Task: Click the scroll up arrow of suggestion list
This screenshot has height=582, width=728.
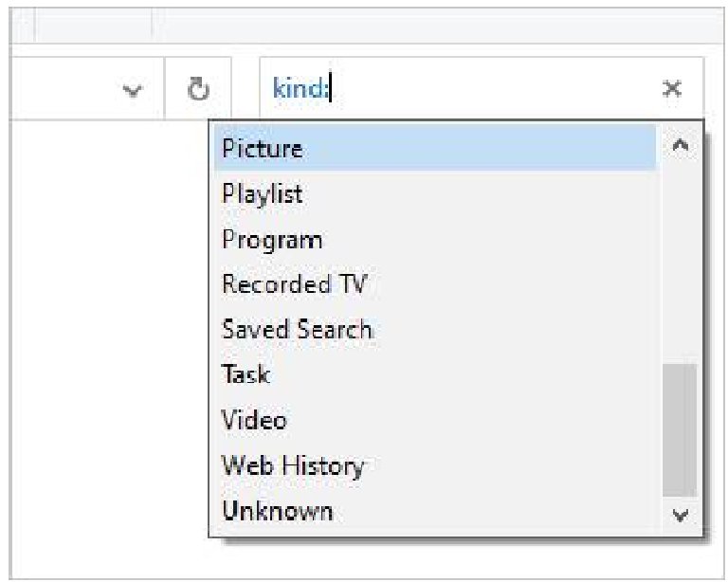Action: (x=681, y=146)
